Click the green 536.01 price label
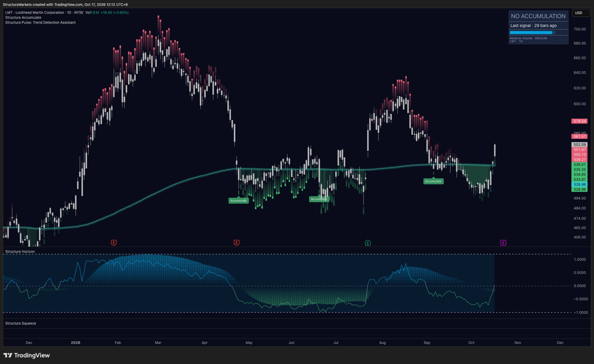594x364 pixels. (579, 164)
